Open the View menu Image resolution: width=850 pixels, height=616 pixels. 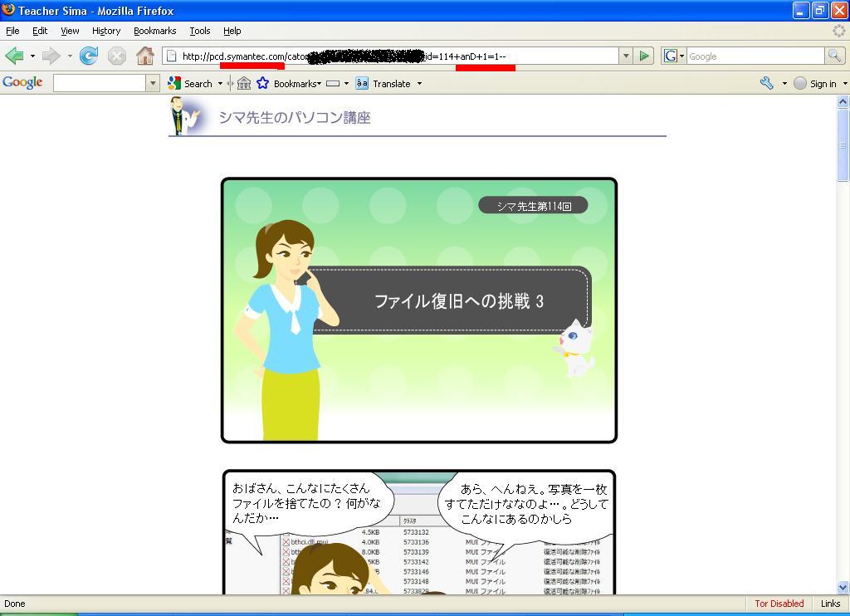pyautogui.click(x=70, y=31)
